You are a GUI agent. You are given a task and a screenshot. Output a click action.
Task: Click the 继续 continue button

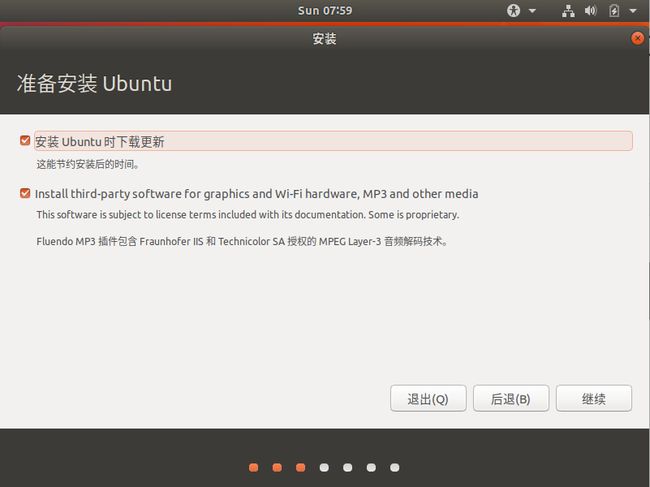[594, 398]
